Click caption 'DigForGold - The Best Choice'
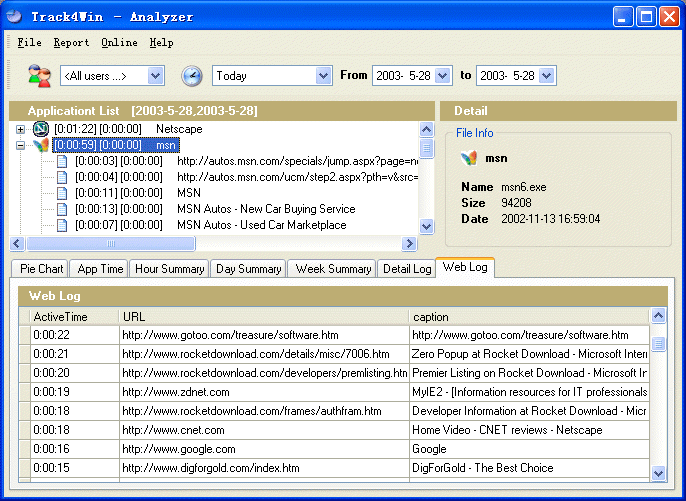686x501 pixels. click(x=529, y=468)
